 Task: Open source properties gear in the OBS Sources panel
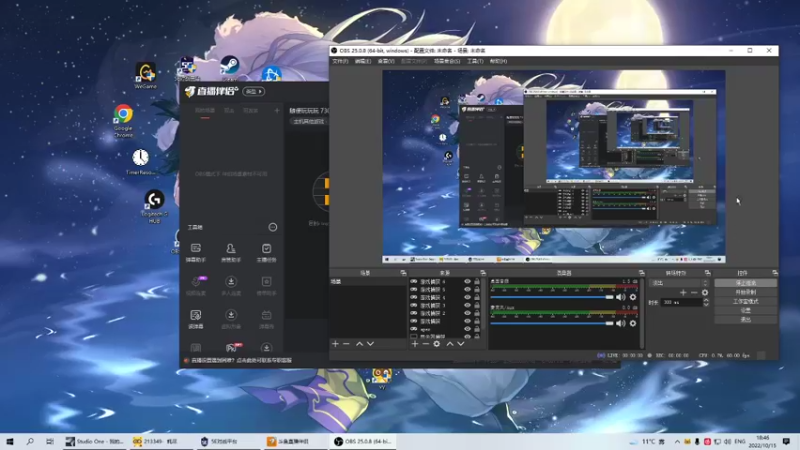coord(437,344)
